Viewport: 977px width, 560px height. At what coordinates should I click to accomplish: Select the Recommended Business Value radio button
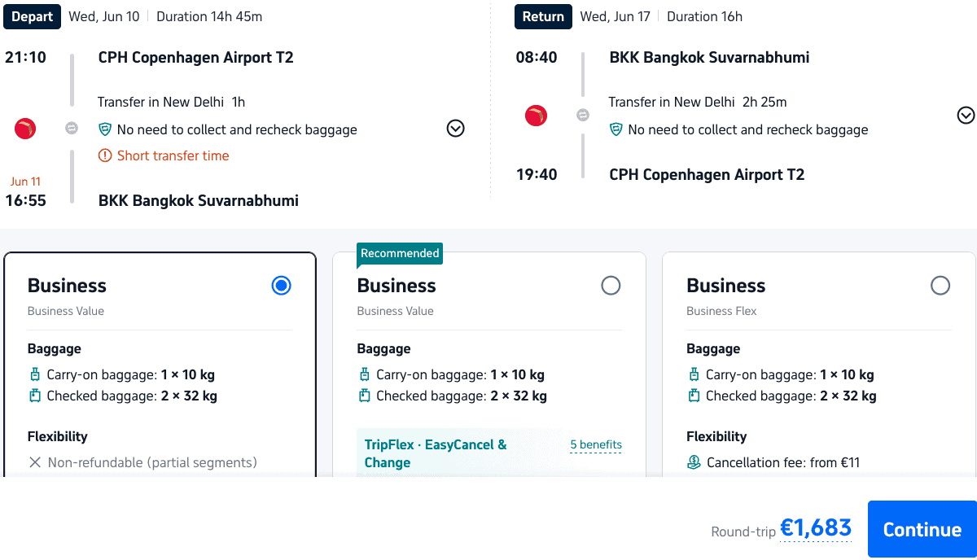coord(610,286)
